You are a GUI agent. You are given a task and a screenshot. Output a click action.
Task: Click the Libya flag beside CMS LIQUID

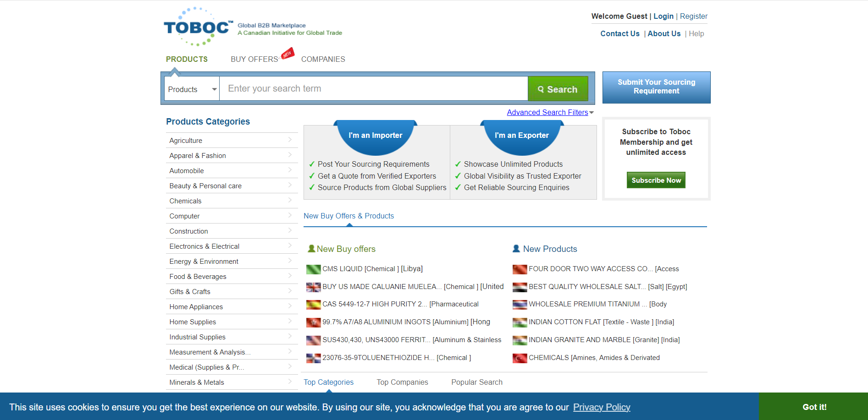click(x=313, y=269)
